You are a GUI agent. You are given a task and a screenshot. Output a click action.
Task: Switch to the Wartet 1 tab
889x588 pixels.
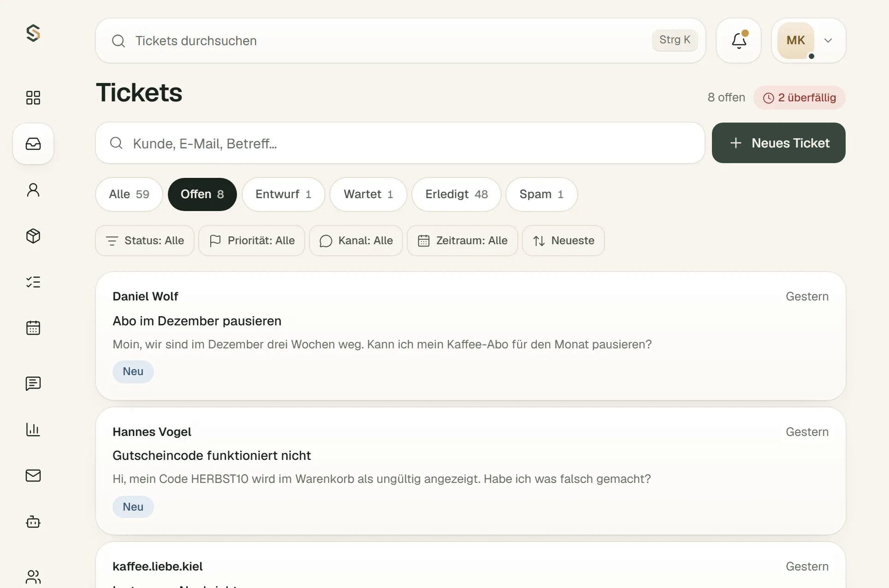[368, 194]
